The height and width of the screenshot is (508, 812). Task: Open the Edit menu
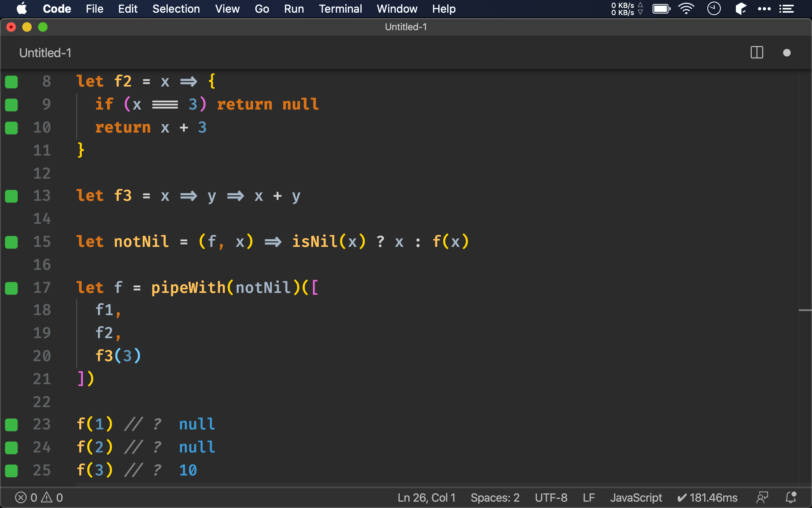click(128, 9)
